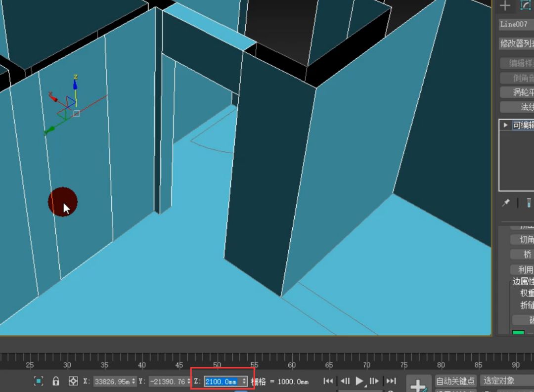Expand the 可编辑 modifier stack entry
This screenshot has height=392, width=534.
coord(505,125)
